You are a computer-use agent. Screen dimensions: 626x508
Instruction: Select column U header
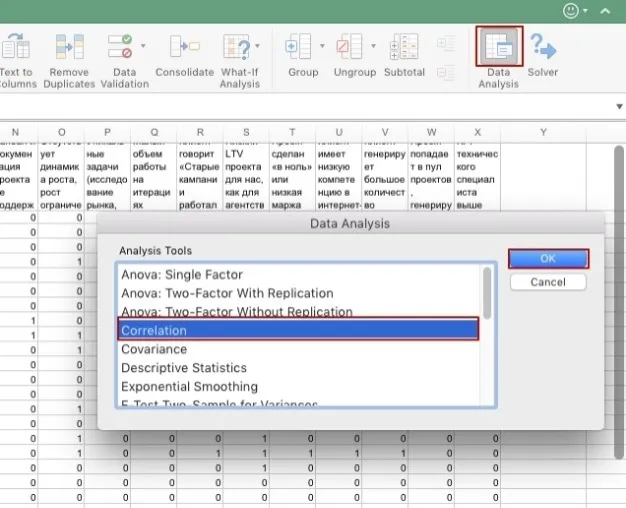[x=339, y=132]
